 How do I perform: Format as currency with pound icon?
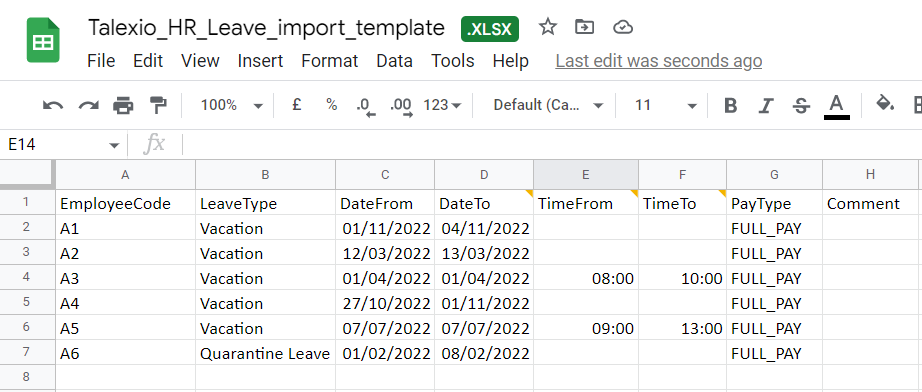(x=297, y=105)
